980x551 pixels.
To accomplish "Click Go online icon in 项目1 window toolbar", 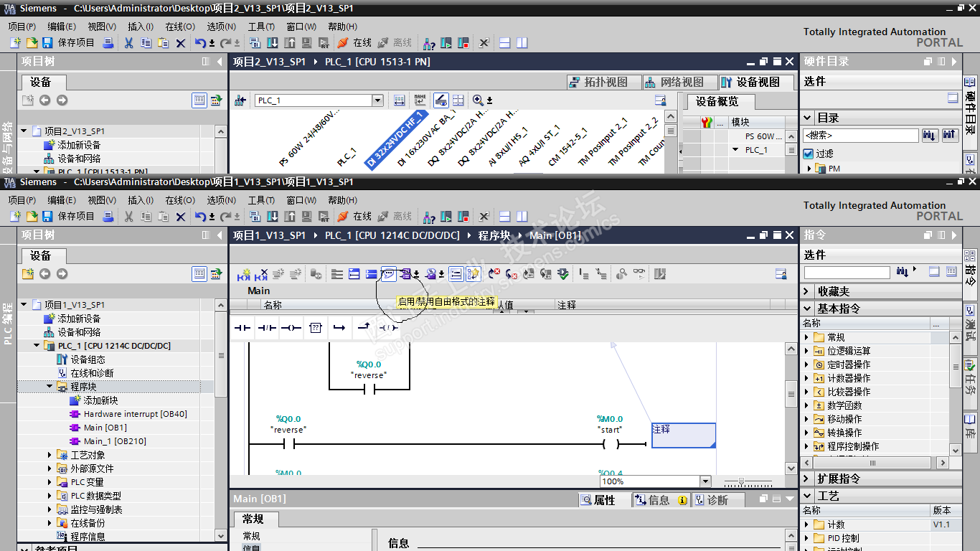I will [343, 216].
